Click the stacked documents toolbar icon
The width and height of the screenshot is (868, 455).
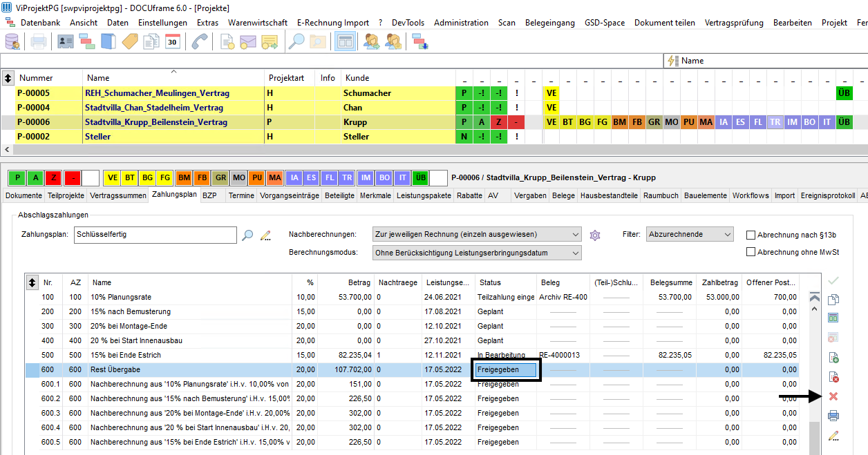(x=151, y=41)
